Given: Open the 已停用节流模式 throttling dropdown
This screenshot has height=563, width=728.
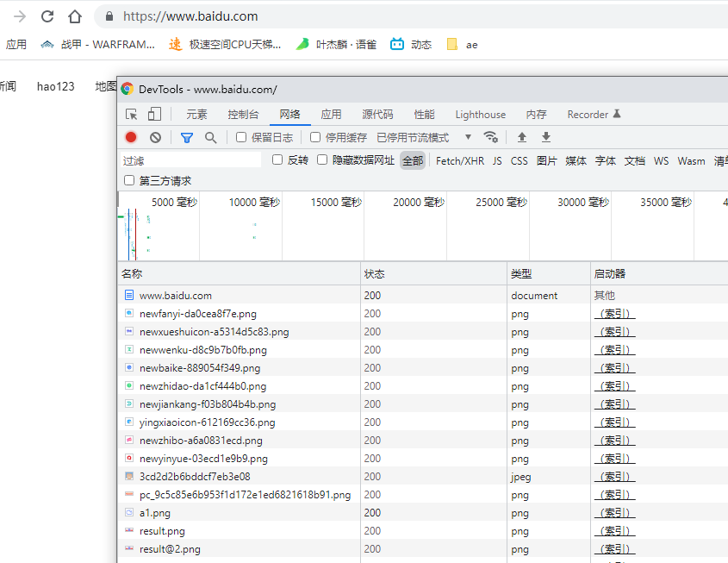Looking at the screenshot, I should click(424, 137).
